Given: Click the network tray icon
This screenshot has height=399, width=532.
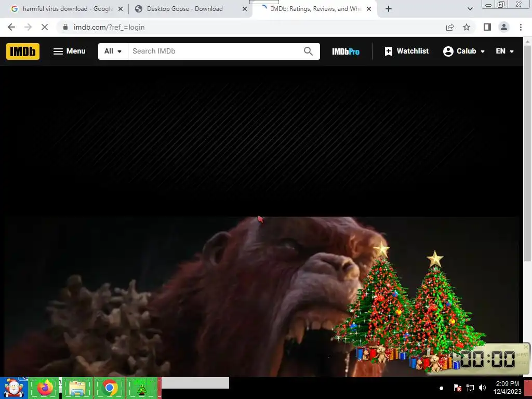Looking at the screenshot, I should click(470, 388).
